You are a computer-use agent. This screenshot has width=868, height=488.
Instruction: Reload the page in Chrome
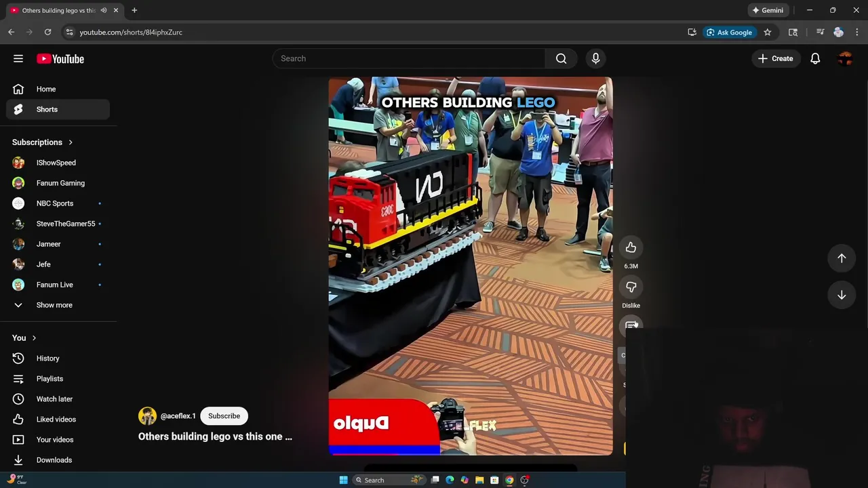47,32
